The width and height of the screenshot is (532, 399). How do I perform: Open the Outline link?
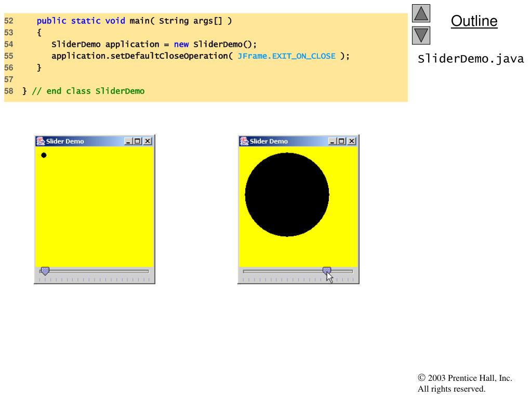tap(474, 21)
